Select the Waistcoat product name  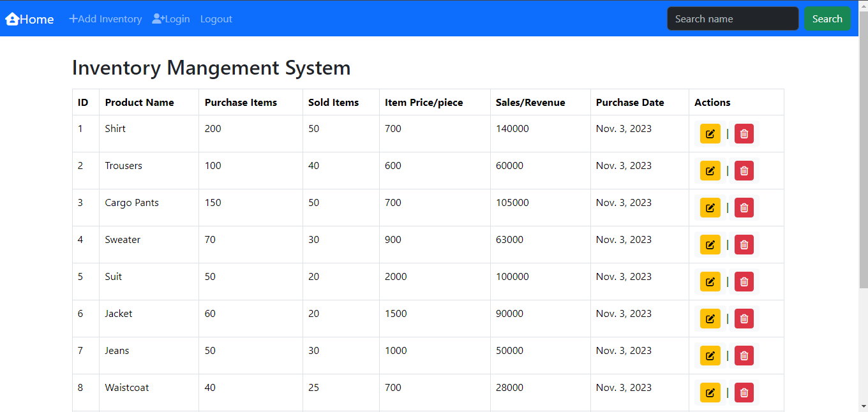coord(126,387)
